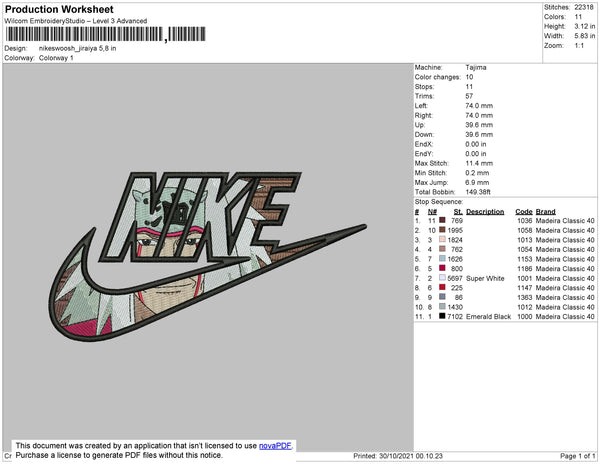Click stitch count 1824 in stop row 3
The image size is (600, 464).
click(455, 240)
